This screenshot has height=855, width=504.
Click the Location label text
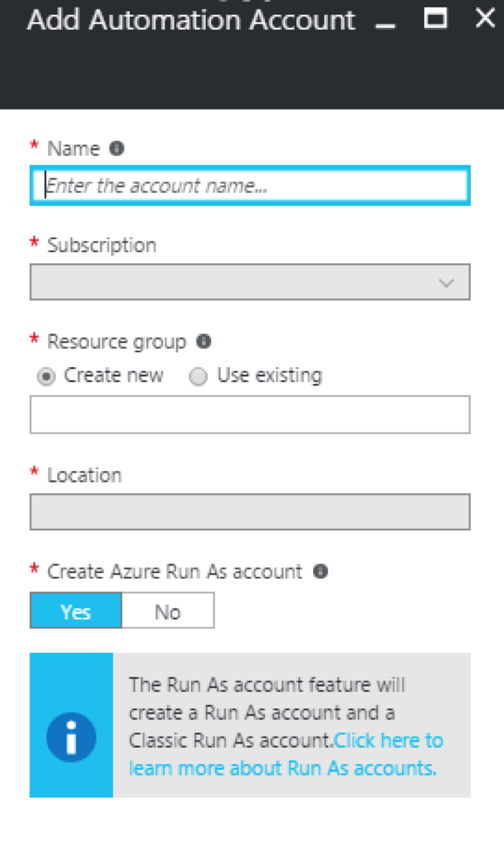84,475
